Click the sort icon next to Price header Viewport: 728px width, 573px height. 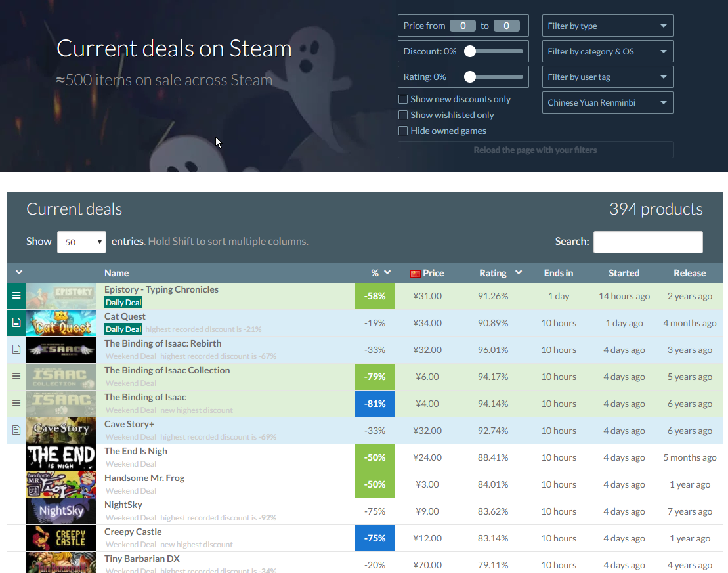tap(452, 272)
